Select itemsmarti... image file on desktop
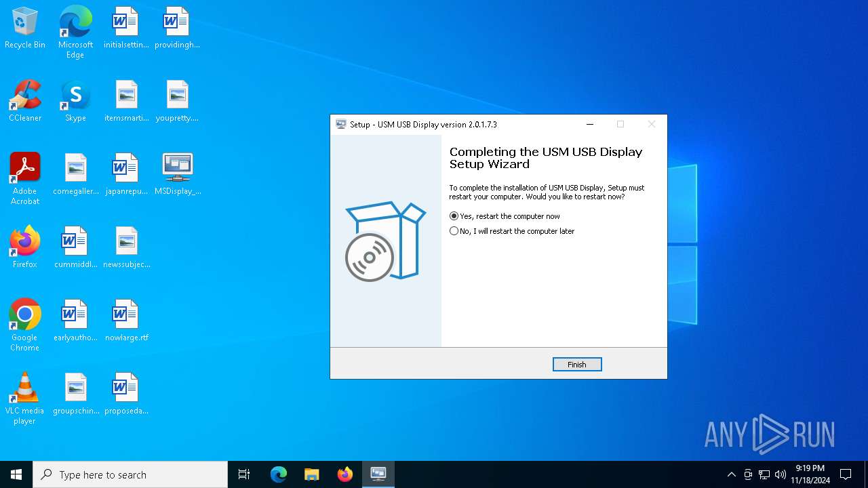 click(x=126, y=102)
